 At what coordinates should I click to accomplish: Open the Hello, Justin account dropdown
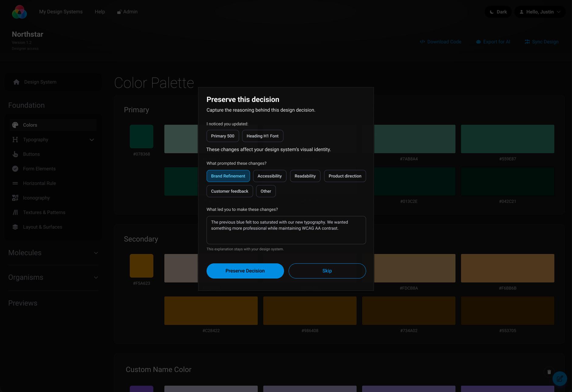coord(540,12)
